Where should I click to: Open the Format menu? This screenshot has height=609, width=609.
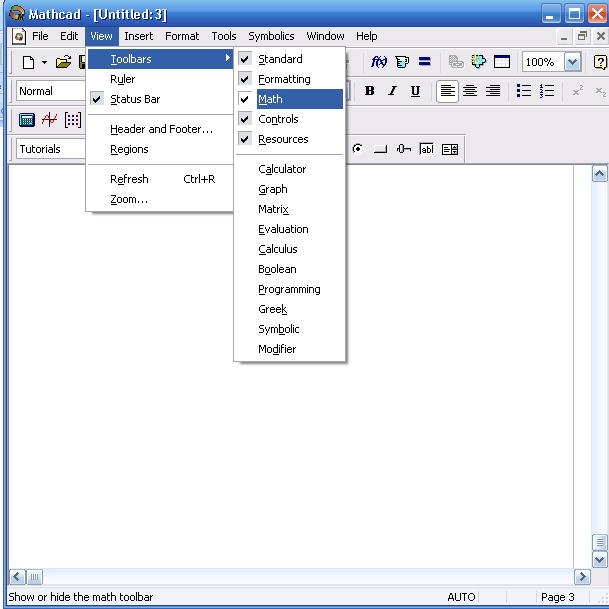click(182, 37)
